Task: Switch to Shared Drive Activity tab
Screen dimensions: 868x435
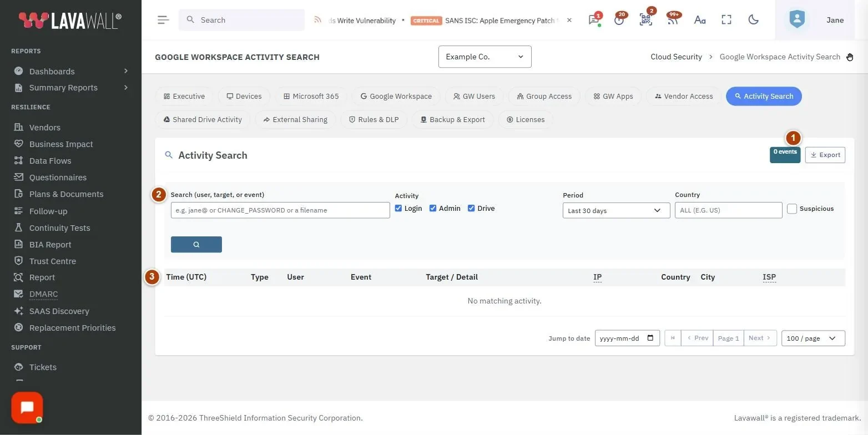Action: click(203, 119)
